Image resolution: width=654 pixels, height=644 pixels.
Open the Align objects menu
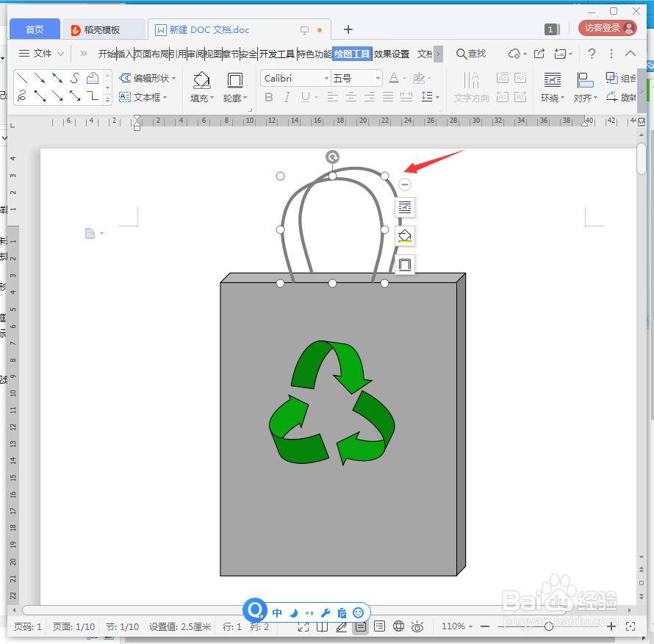pyautogui.click(x=585, y=87)
